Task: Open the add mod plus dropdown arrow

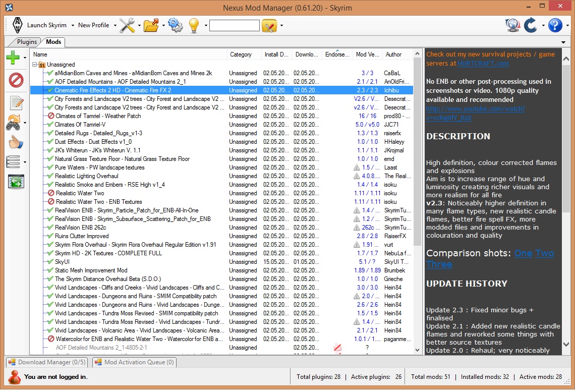Action: tap(25, 58)
